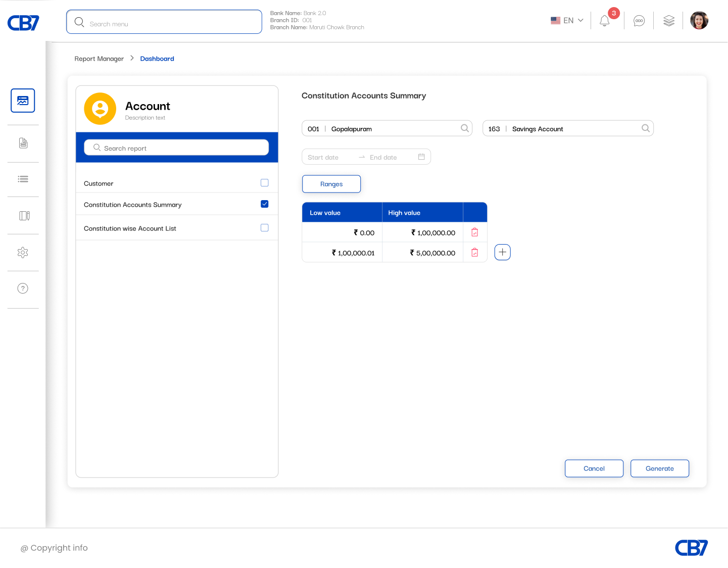The width and height of the screenshot is (728, 568).
Task: Click the CB7 logo in the footer
Action: (692, 548)
